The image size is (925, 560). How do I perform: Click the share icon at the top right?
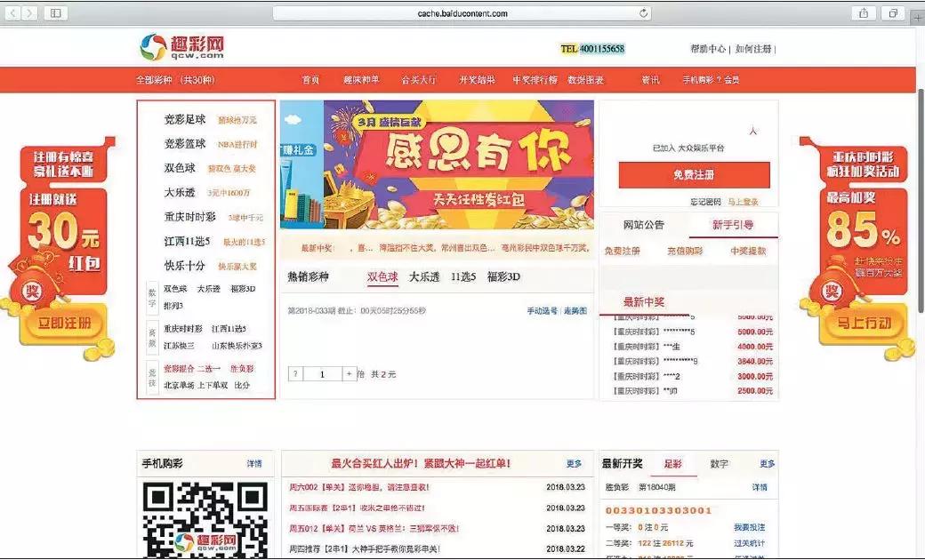coord(862,12)
